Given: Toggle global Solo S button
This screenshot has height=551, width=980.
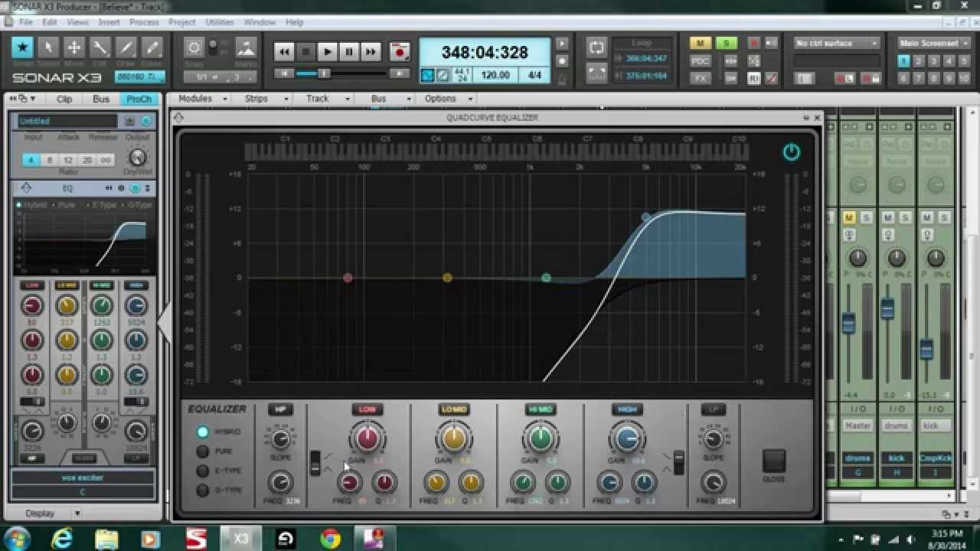Looking at the screenshot, I should click(x=727, y=44).
